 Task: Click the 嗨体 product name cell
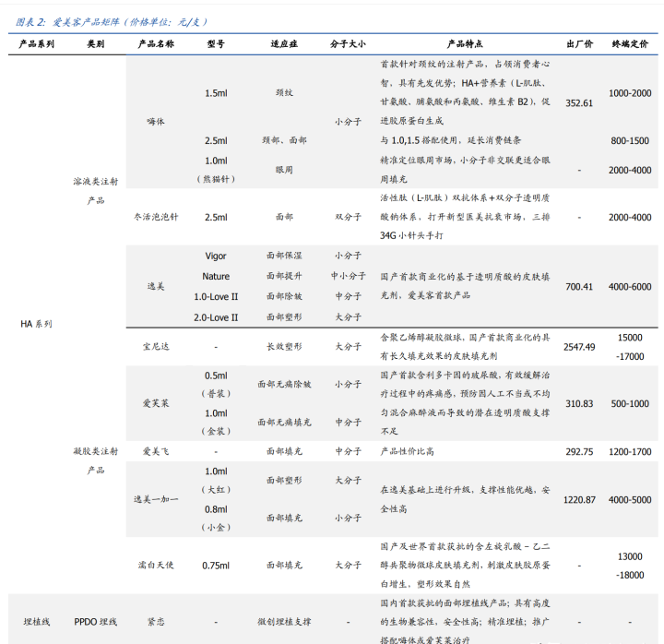pyautogui.click(x=156, y=122)
